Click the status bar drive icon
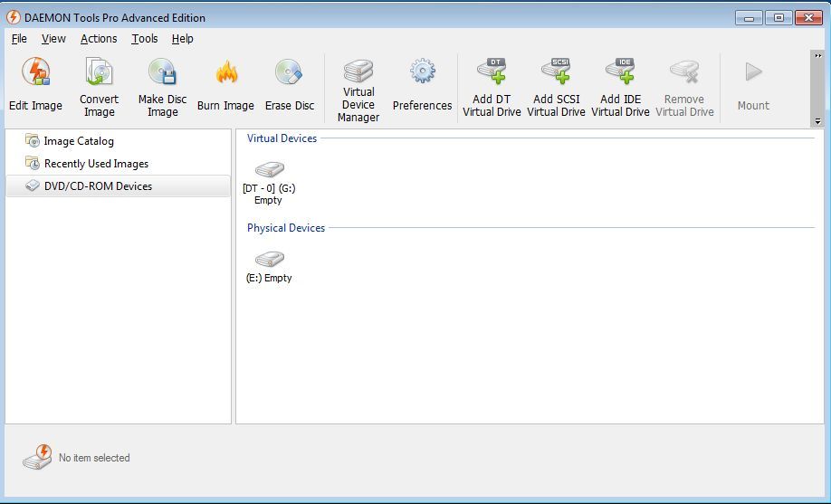This screenshot has height=504, width=831. pos(37,457)
